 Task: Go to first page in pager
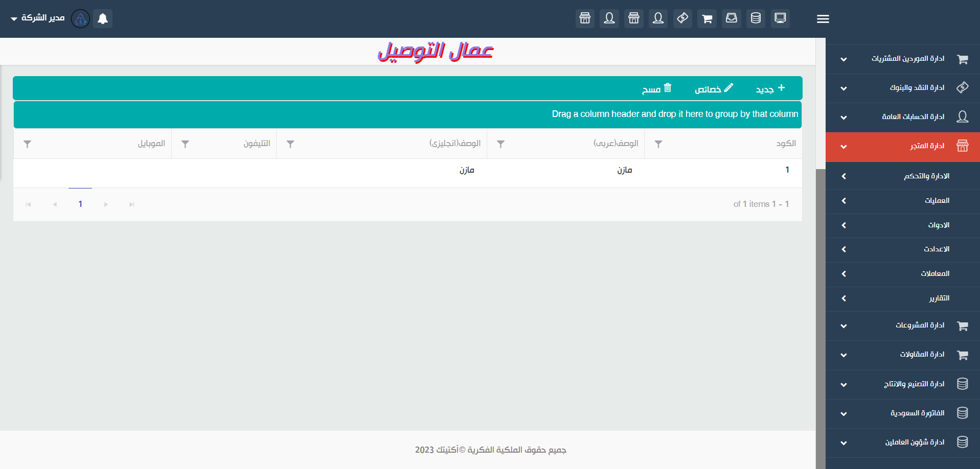click(x=29, y=204)
